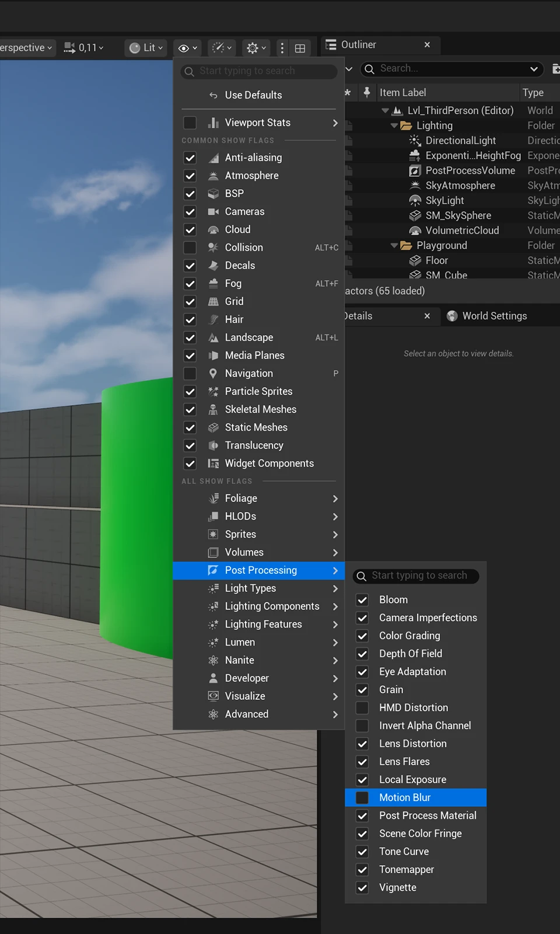Uncheck the Fog show flag
Screen dimensions: 560x934
point(190,284)
